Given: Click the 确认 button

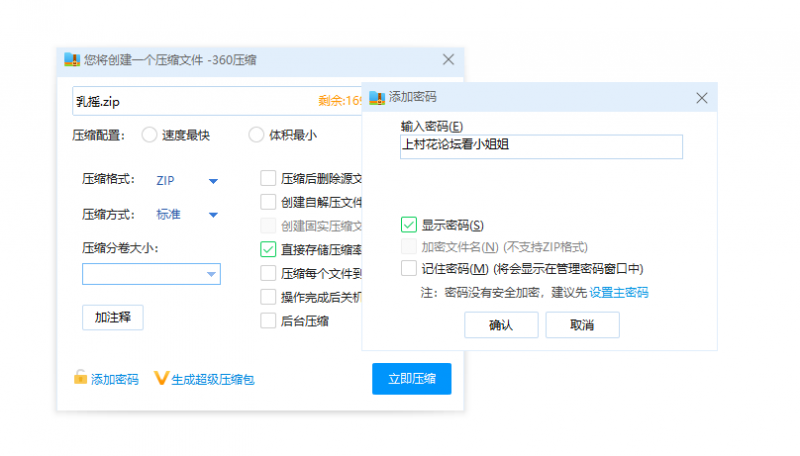Looking at the screenshot, I should pos(501,325).
